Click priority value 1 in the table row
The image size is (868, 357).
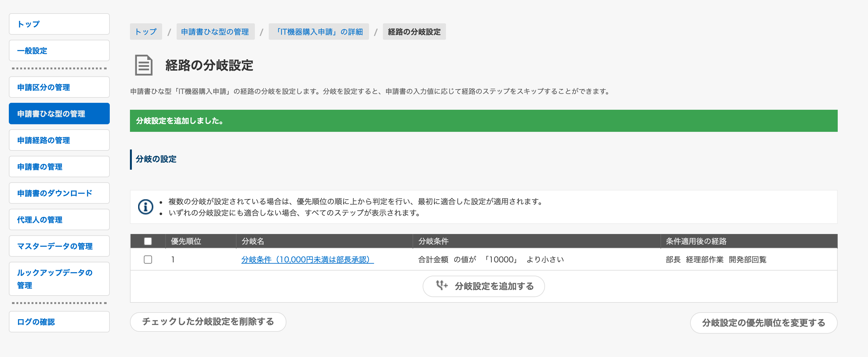tap(173, 259)
